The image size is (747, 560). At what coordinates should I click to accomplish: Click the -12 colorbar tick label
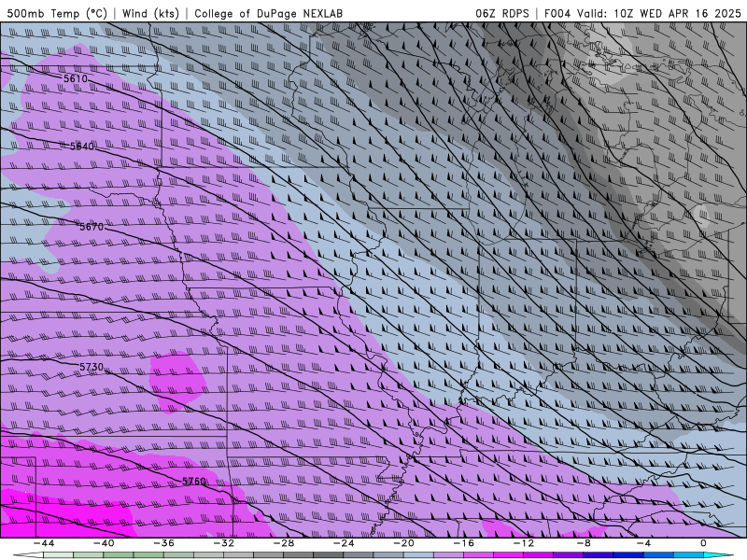pyautogui.click(x=524, y=543)
